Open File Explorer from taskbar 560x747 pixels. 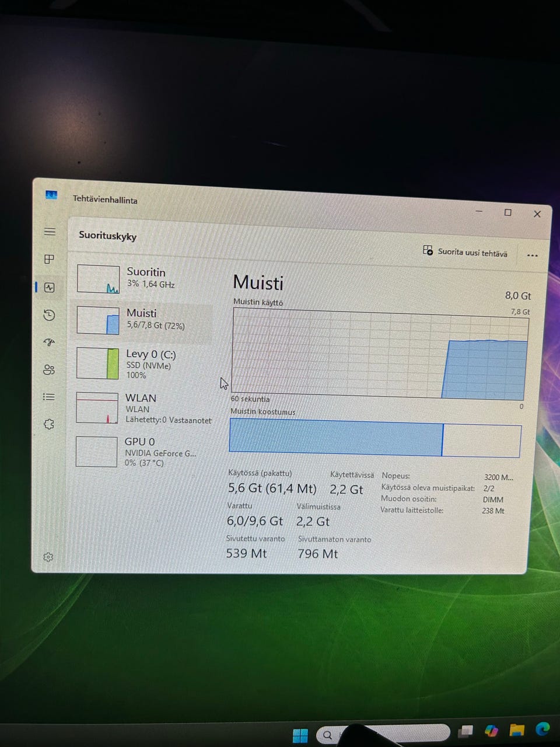(517, 729)
